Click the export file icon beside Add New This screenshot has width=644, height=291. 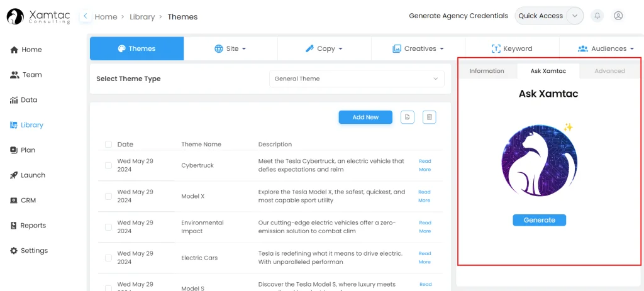pos(408,117)
